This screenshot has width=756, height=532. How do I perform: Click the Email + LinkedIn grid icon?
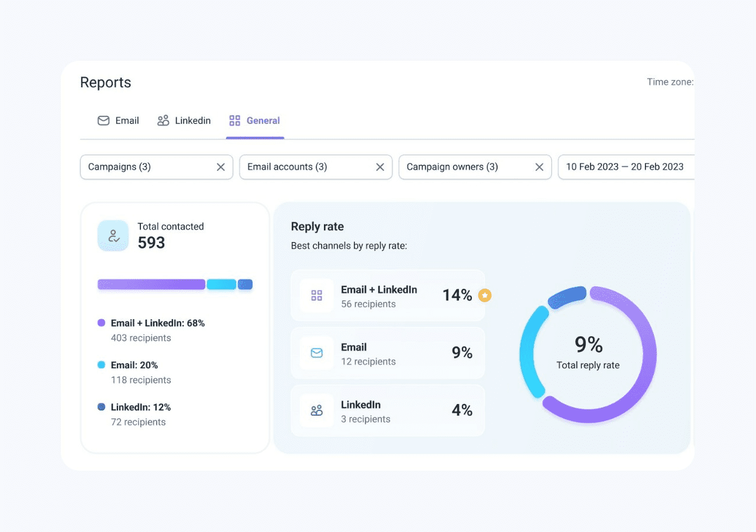pyautogui.click(x=316, y=296)
